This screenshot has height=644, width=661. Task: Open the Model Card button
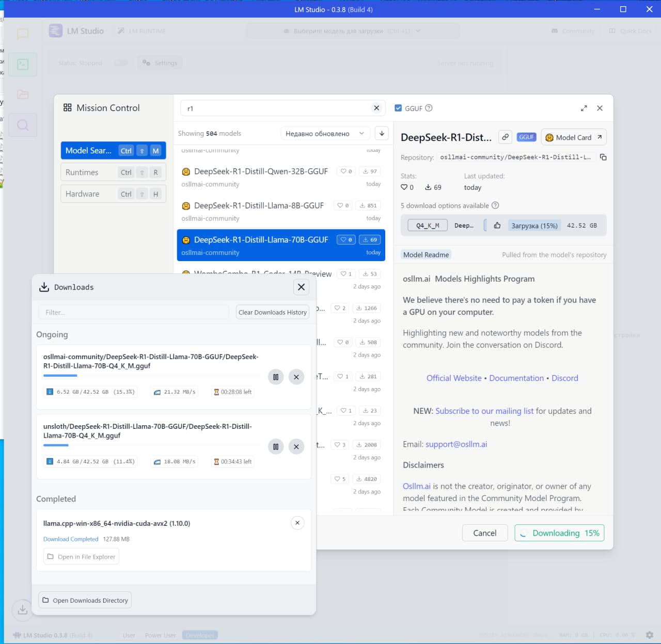click(x=574, y=137)
